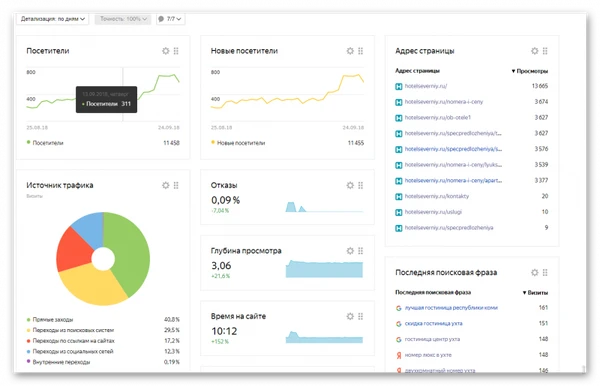Image resolution: width=600 pixels, height=386 pixels.
Task: Click drag handle of Отказы widget
Action: (360, 185)
